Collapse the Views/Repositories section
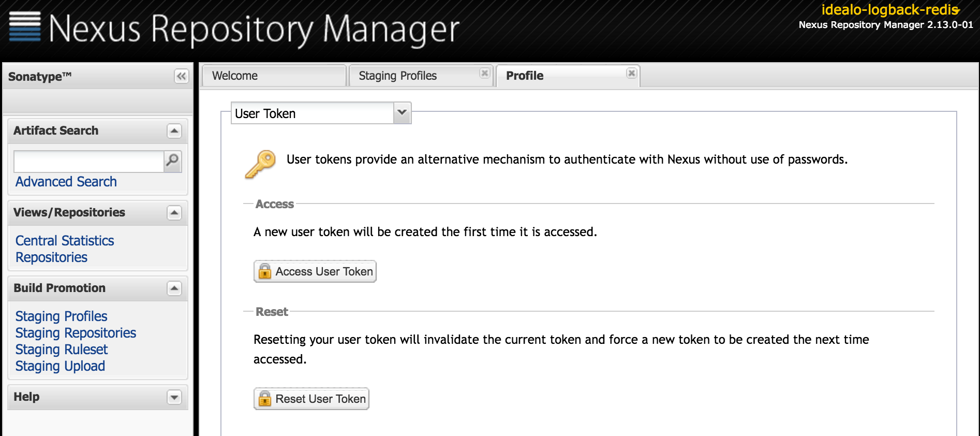This screenshot has height=436, width=980. [x=174, y=213]
